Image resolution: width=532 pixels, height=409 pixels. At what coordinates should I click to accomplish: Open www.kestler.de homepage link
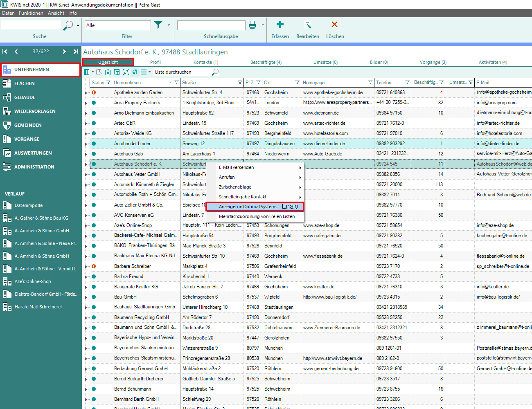point(318,287)
